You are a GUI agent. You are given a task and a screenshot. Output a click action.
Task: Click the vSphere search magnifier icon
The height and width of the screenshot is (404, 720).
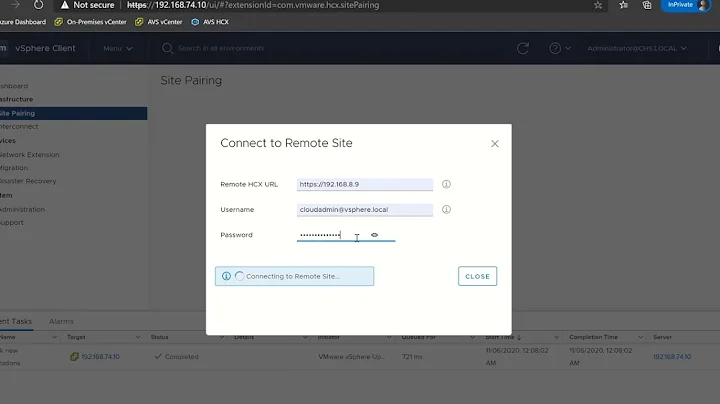(167, 48)
